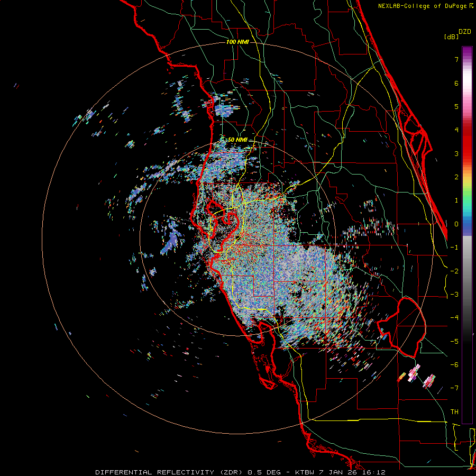Click the 100 NMI range ring label

coord(237,42)
